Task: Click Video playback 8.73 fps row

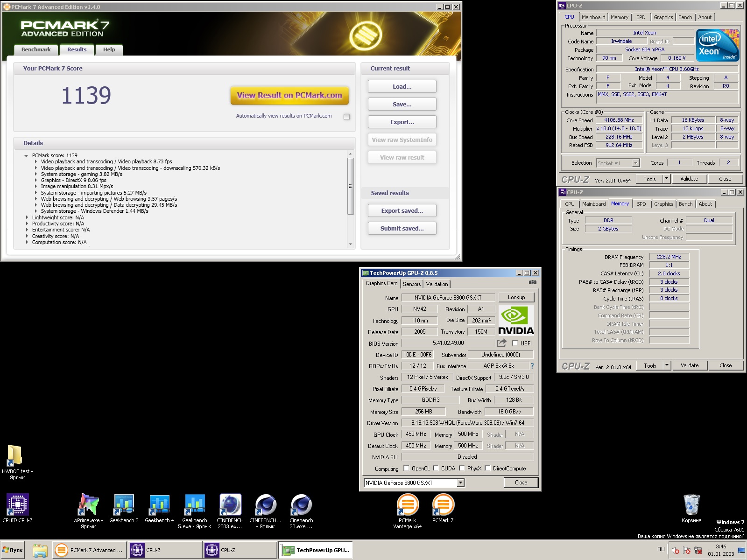Action: (106, 161)
